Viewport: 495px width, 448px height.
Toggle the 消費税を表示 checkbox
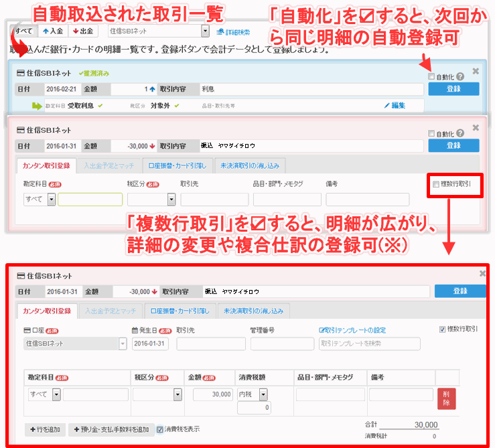pyautogui.click(x=160, y=429)
